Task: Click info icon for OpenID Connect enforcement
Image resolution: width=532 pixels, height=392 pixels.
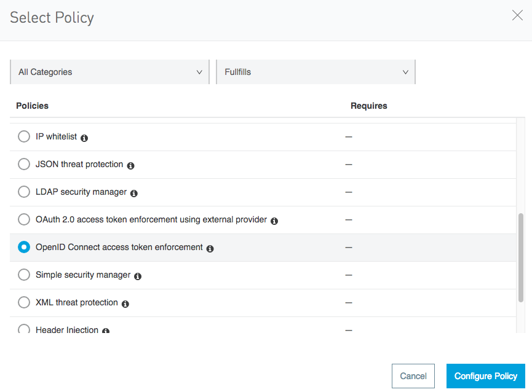Action: click(210, 248)
